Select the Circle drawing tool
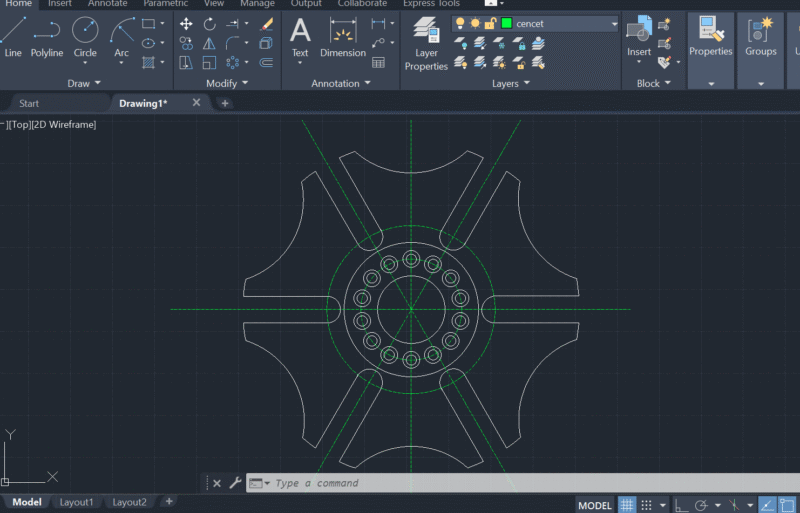 [x=85, y=36]
